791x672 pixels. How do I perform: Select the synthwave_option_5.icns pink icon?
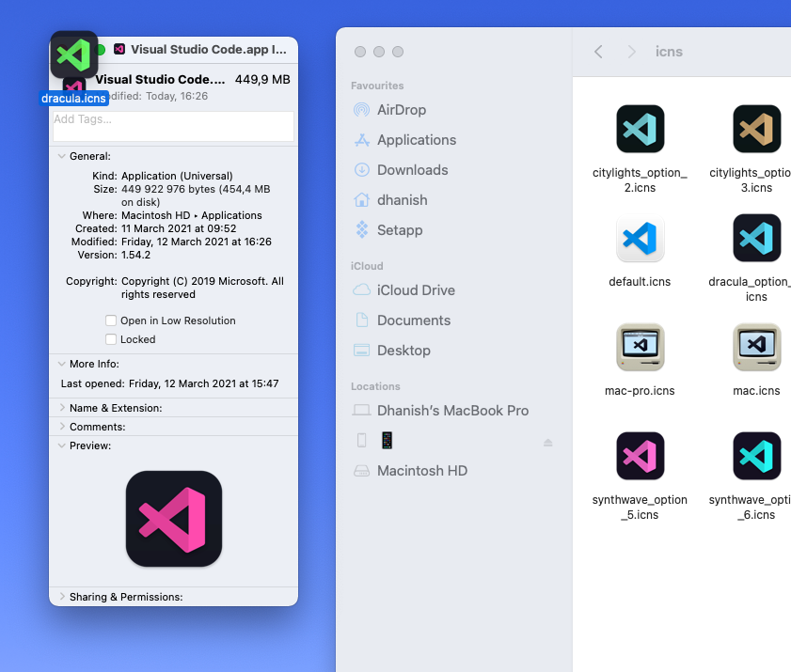[640, 456]
